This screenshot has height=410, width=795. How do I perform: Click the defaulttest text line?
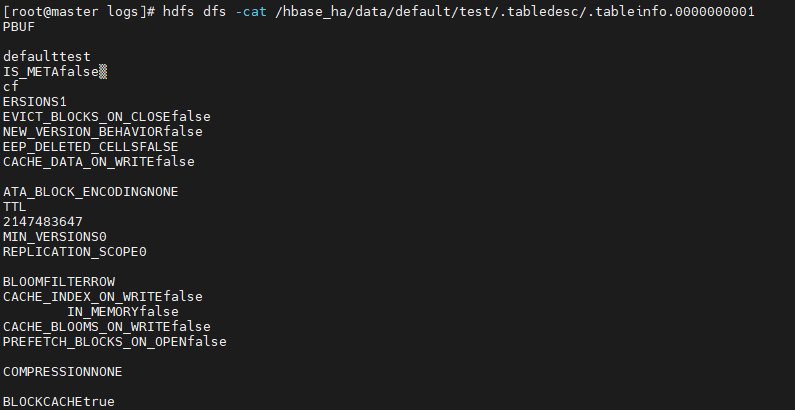pos(47,57)
